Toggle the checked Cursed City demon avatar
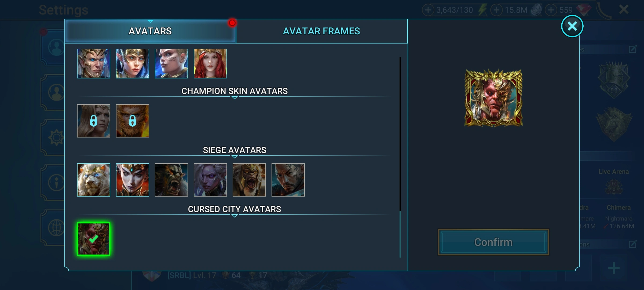Viewport: 644px width, 290px height. pyautogui.click(x=93, y=239)
